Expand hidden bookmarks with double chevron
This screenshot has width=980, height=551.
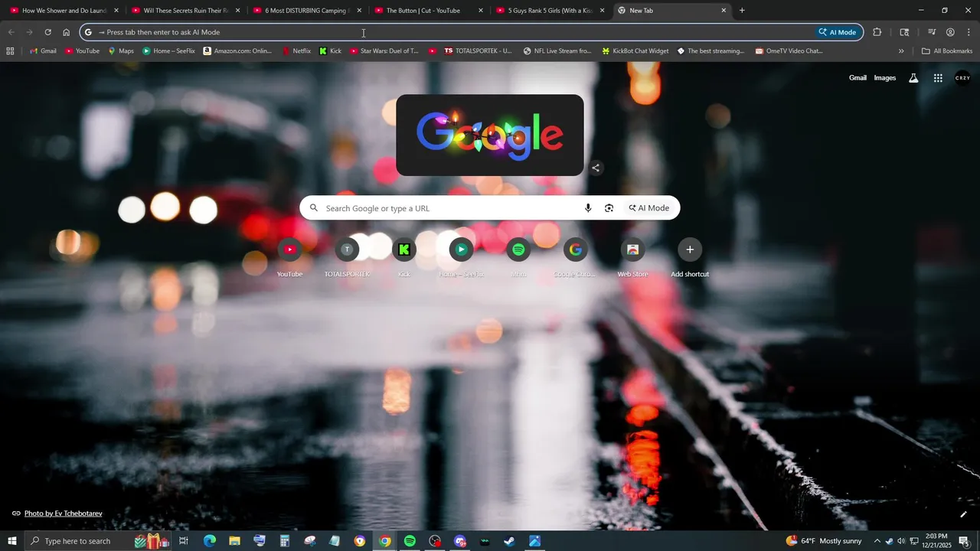[x=901, y=51]
